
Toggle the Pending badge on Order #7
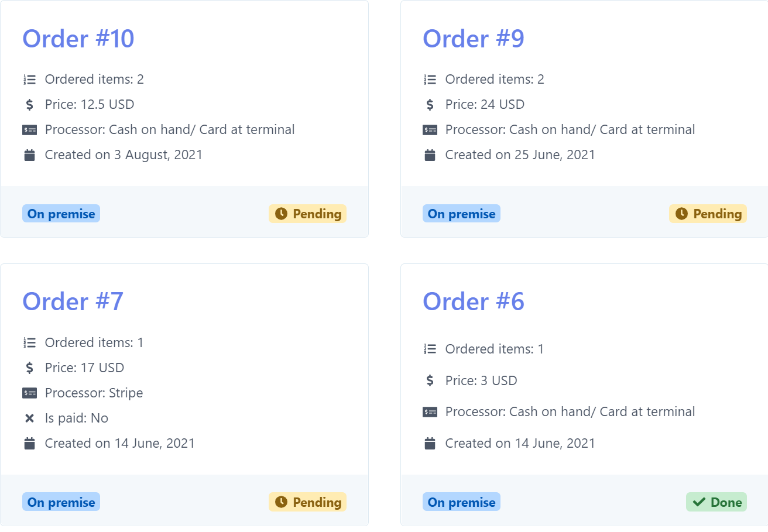pyautogui.click(x=307, y=502)
